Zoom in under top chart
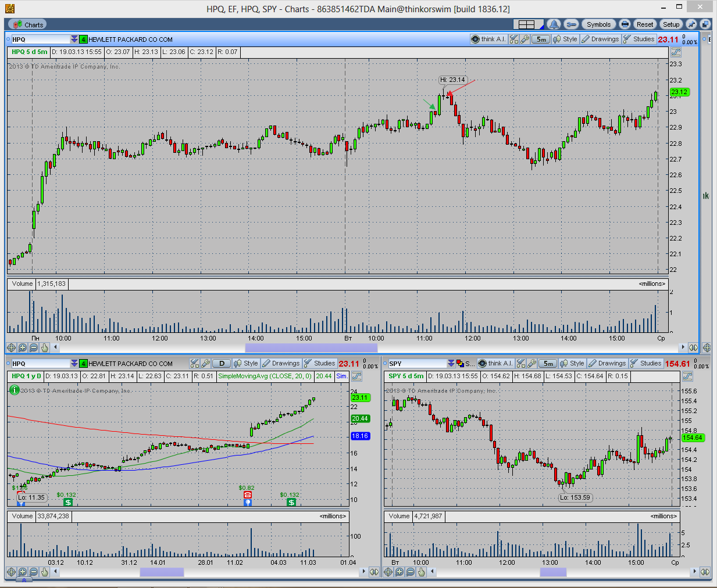 click(x=23, y=347)
